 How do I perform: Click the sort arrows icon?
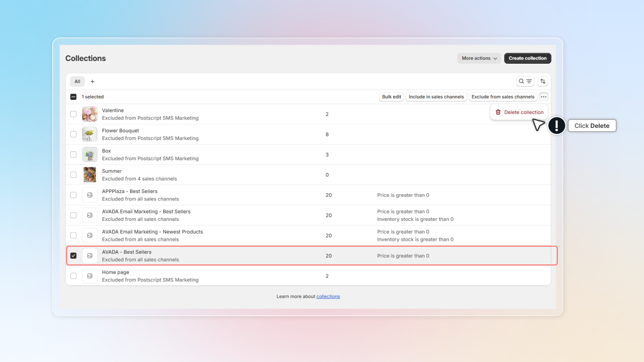pos(543,81)
